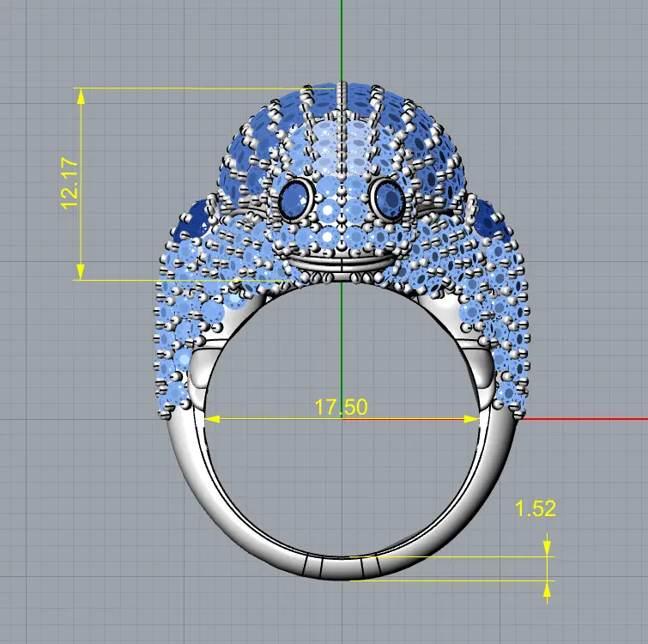Screen dimensions: 648x644
Task: Select the character's smiling mouth curve
Action: point(342,257)
